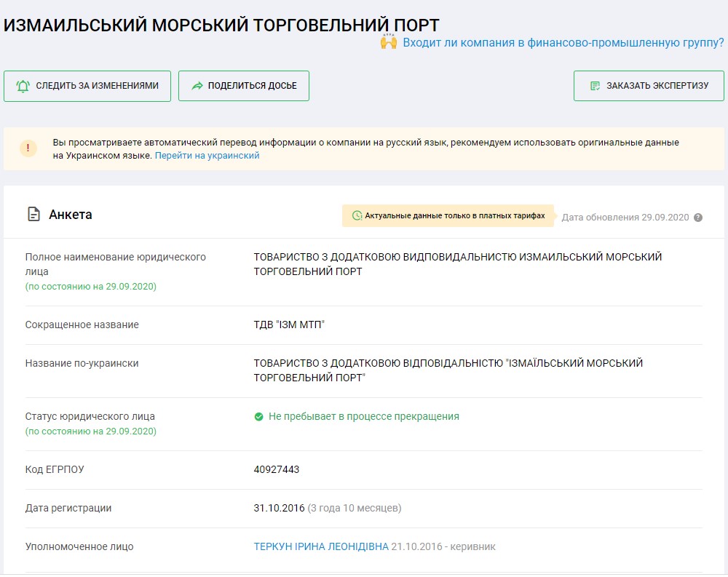The height and width of the screenshot is (577, 728).
Task: Follow Перейти на украинский link
Action: point(207,156)
